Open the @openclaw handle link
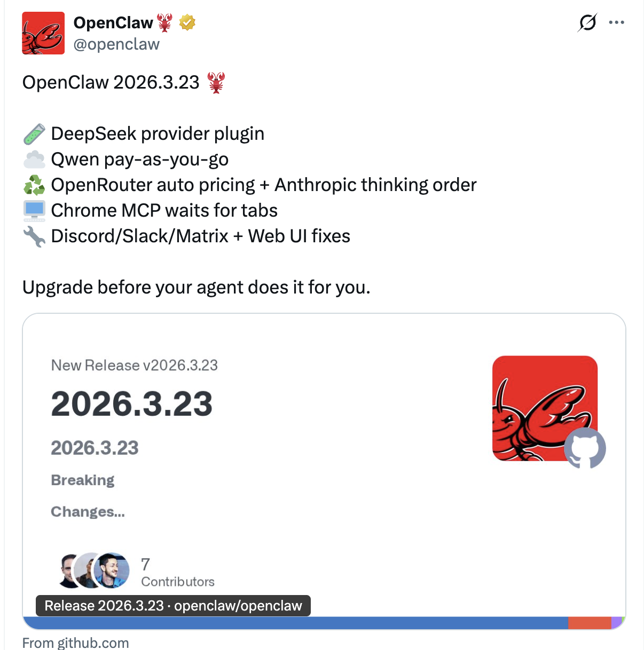Image resolution: width=644 pixels, height=650 pixels. [x=116, y=44]
